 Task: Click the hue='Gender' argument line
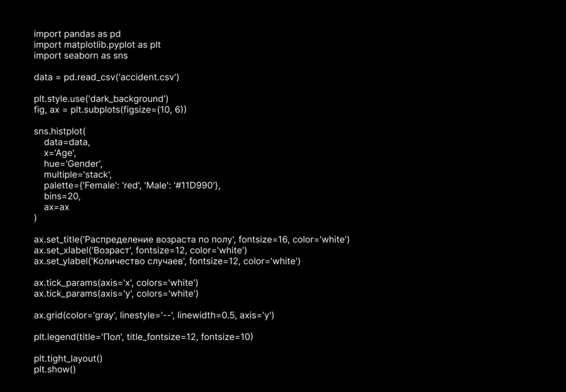(x=73, y=164)
